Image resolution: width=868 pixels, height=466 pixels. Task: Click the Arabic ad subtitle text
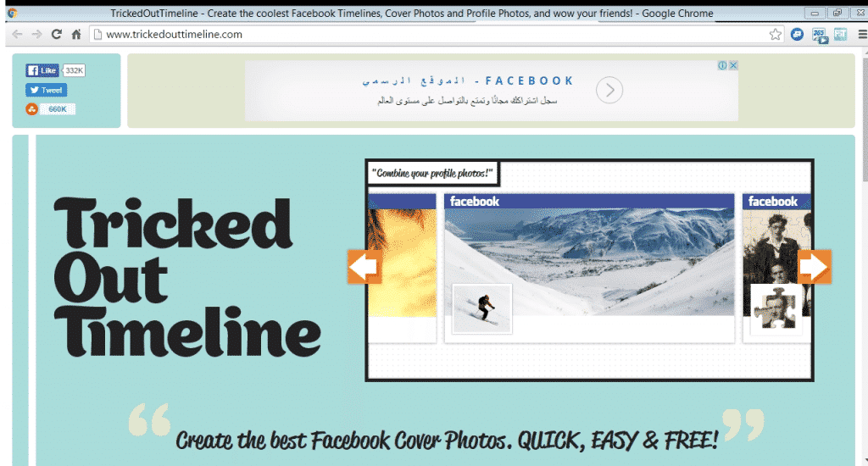pyautogui.click(x=467, y=101)
